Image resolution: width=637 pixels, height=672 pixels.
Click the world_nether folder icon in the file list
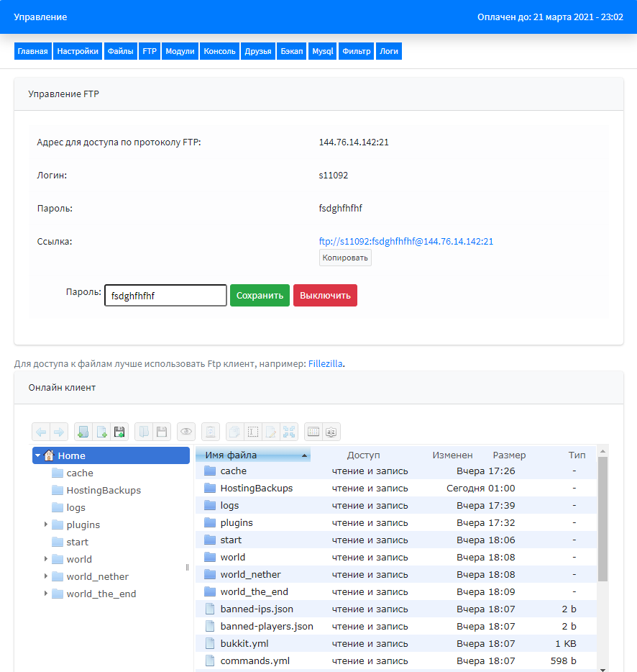210,574
